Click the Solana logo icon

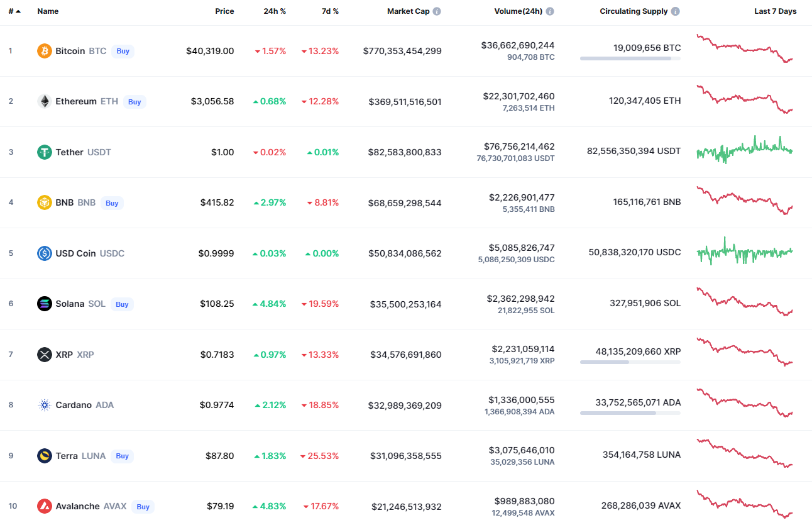coord(44,304)
